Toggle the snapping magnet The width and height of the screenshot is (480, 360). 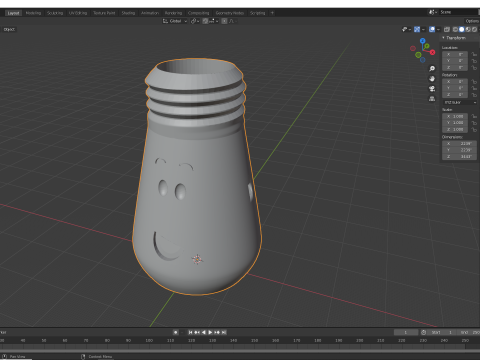(205, 21)
